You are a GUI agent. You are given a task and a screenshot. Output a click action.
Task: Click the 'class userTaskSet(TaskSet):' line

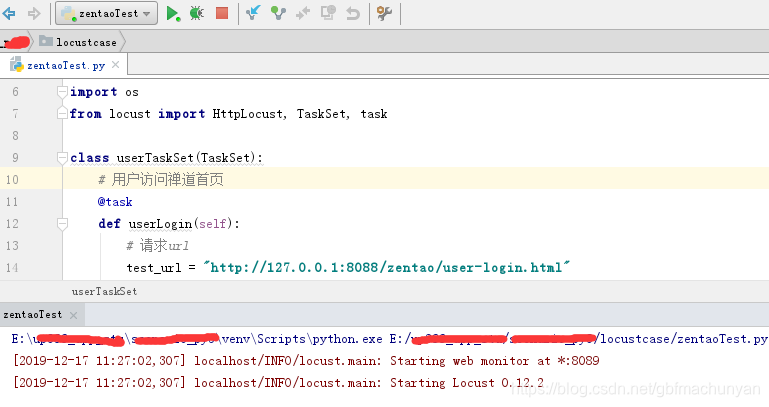(x=166, y=158)
